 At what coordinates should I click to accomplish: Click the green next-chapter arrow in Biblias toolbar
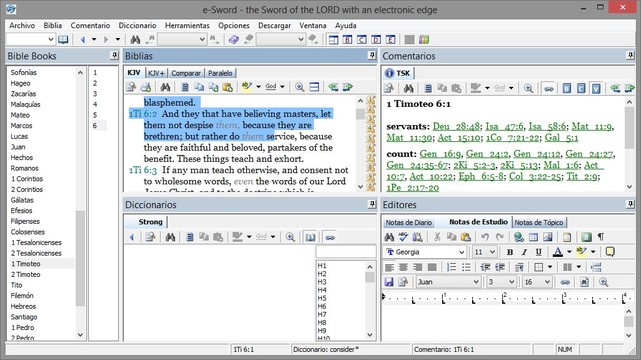click(348, 87)
